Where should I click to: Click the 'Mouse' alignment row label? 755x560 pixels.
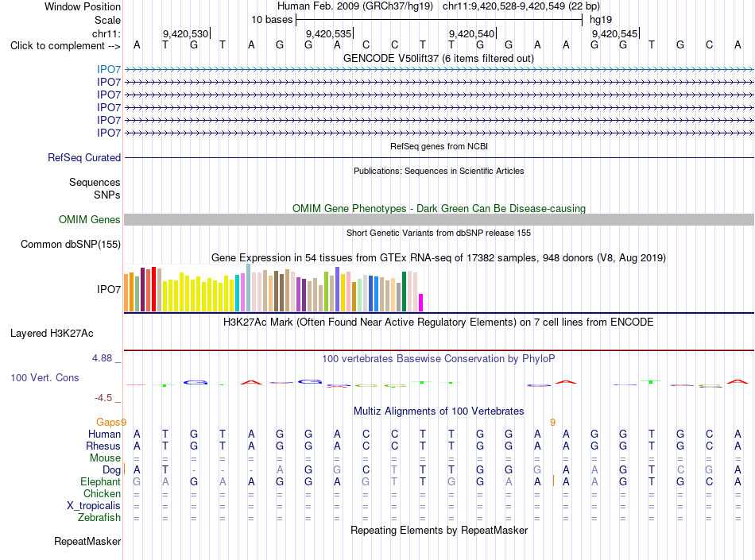pos(105,458)
